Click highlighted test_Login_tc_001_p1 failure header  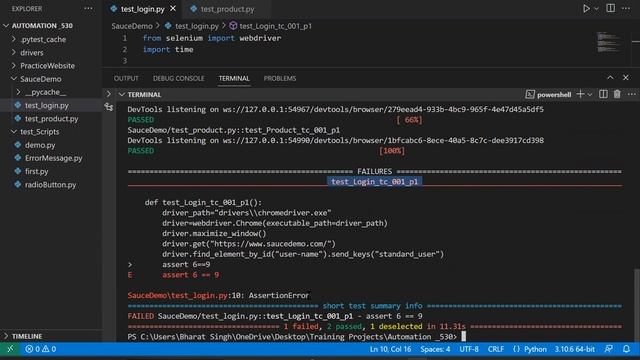click(374, 182)
